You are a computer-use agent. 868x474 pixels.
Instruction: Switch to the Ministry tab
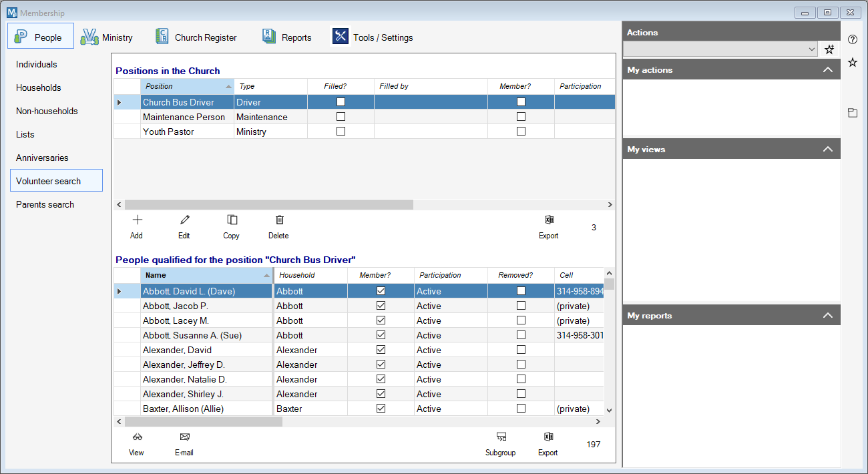pos(107,37)
